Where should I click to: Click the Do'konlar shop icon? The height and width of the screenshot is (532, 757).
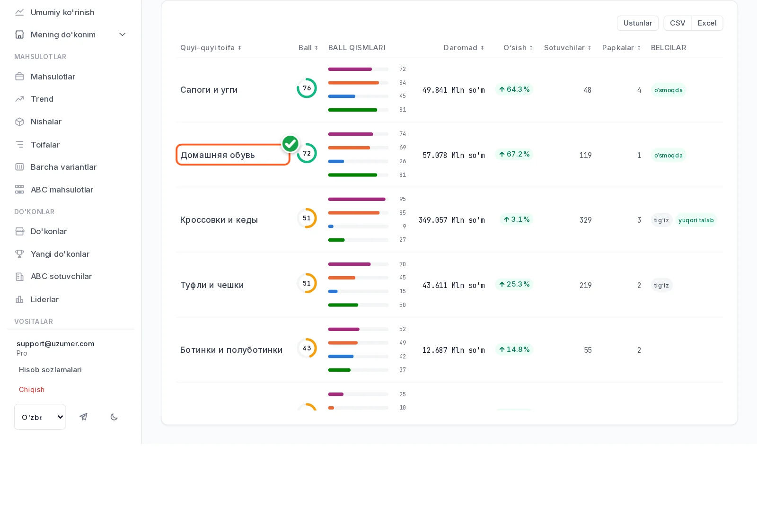tap(19, 231)
